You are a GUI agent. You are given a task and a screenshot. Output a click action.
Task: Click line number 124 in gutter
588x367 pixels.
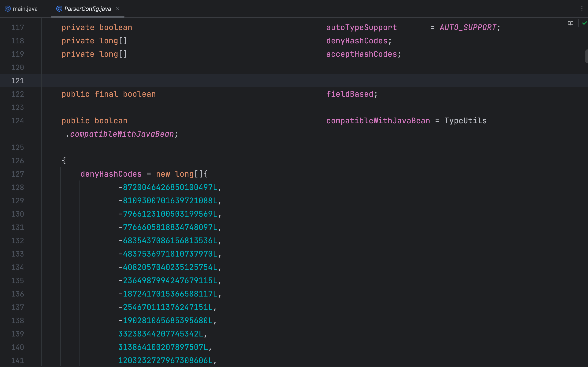[17, 121]
